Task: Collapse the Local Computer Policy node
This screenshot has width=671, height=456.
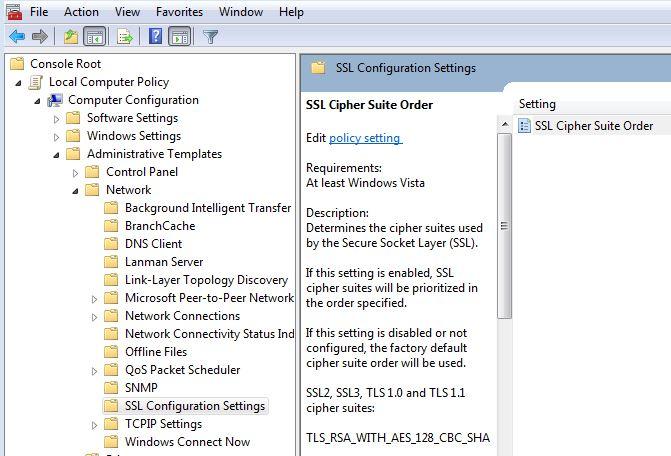Action: tap(18, 83)
